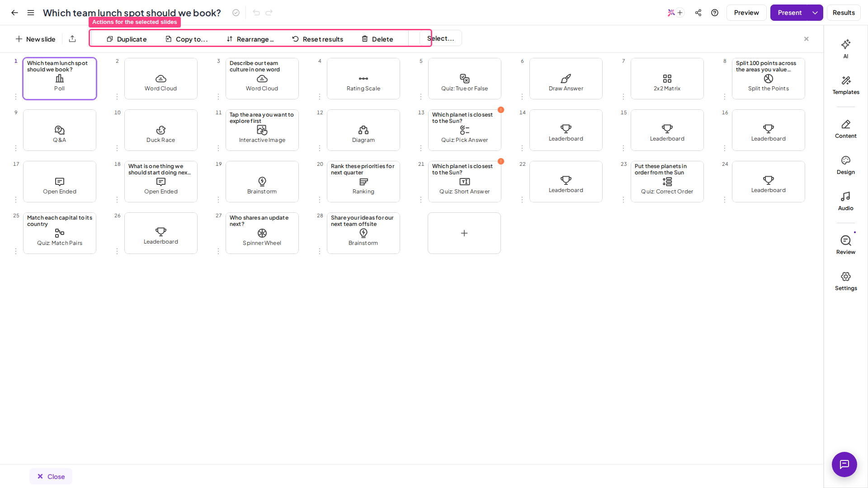Click the Present button

(x=789, y=13)
